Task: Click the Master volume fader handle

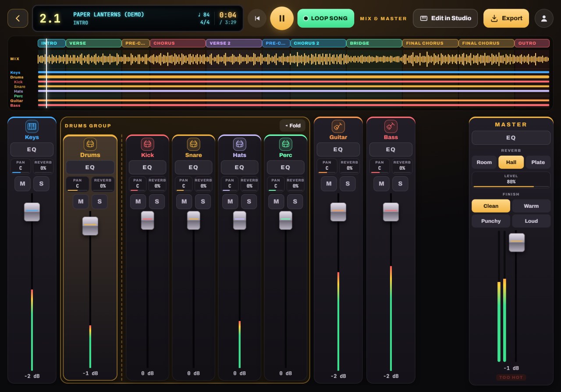Action: [x=517, y=242]
